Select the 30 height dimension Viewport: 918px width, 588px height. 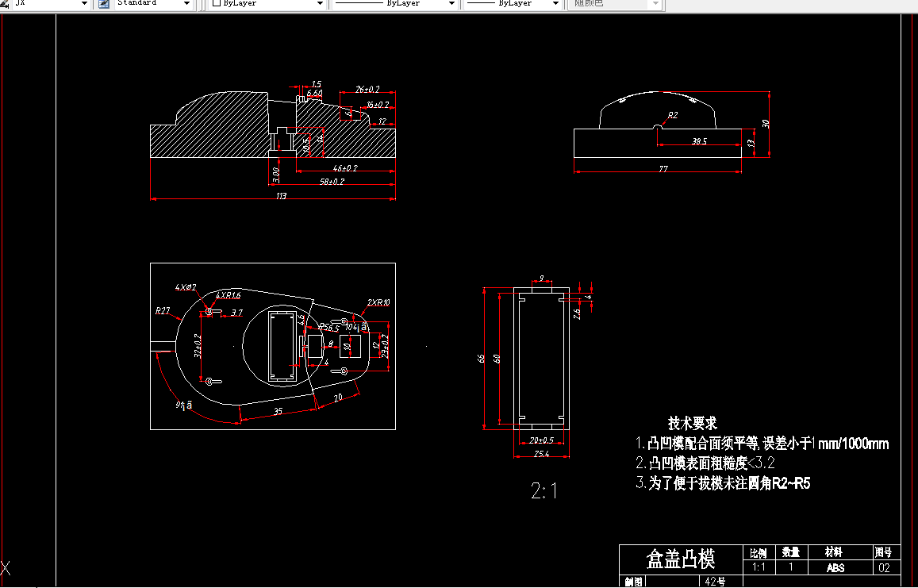click(765, 124)
